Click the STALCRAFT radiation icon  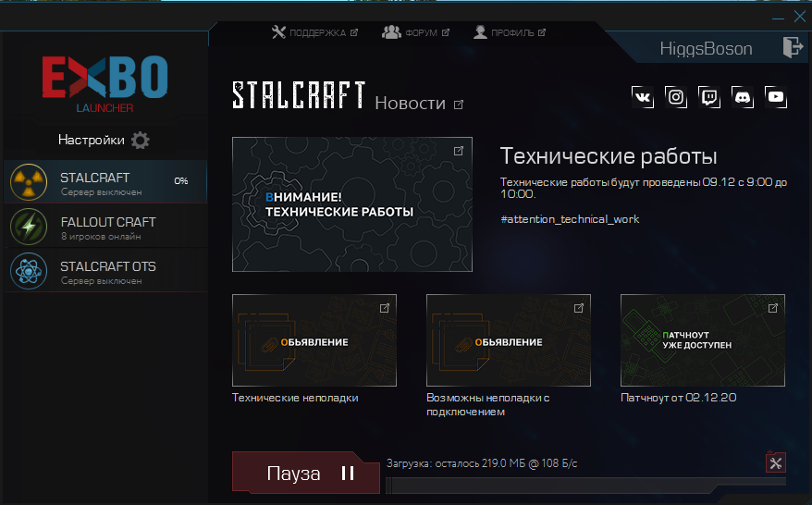[29, 182]
